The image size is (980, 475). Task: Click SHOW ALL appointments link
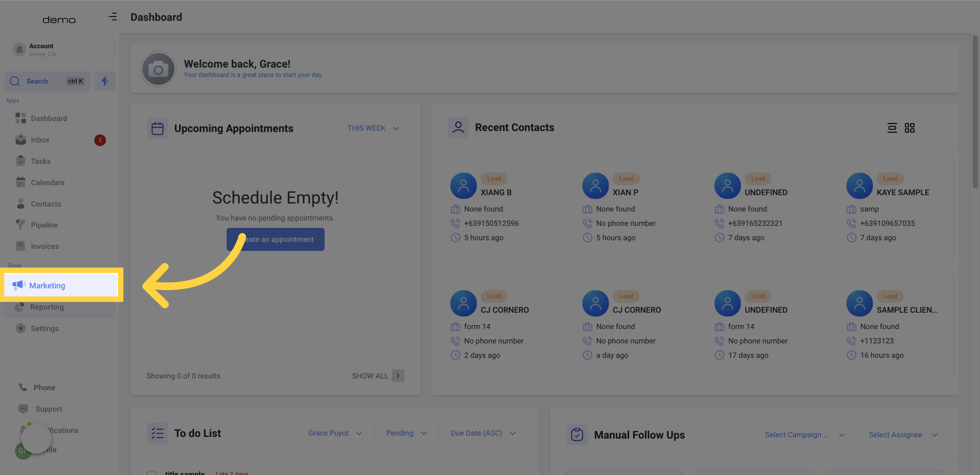click(x=370, y=376)
